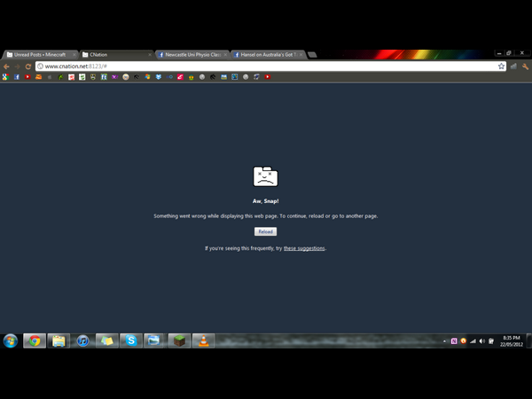Reload page using toolbar refresh icon
The image size is (532, 399).
coord(28,66)
